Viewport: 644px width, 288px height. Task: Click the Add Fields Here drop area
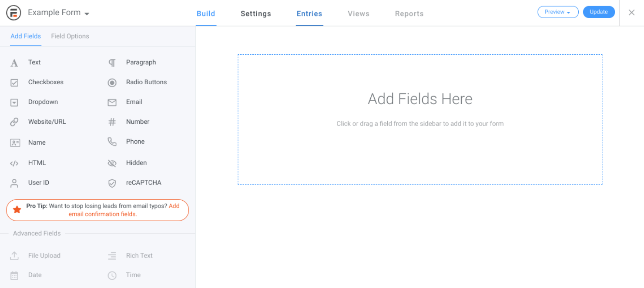point(420,119)
